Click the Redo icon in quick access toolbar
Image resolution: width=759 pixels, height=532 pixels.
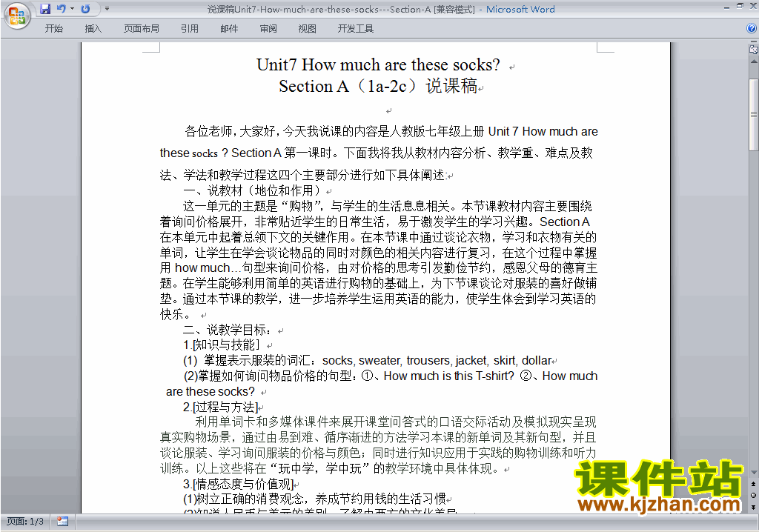click(x=86, y=9)
